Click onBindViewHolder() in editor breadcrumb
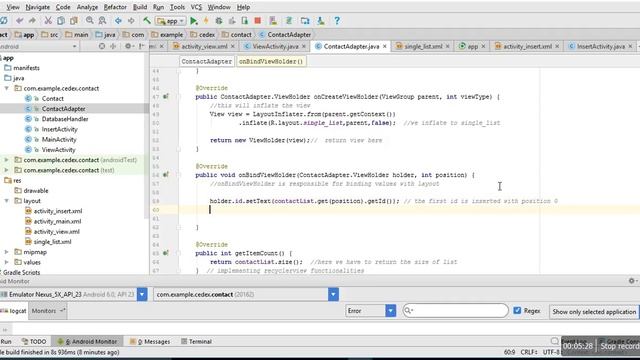Viewport: 640px width, 360px height. [271, 61]
